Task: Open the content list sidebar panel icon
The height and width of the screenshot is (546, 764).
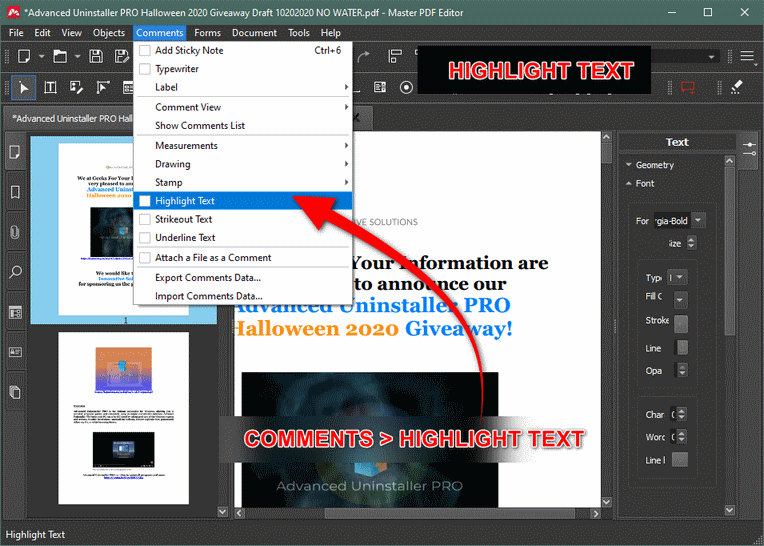Action: (15, 312)
